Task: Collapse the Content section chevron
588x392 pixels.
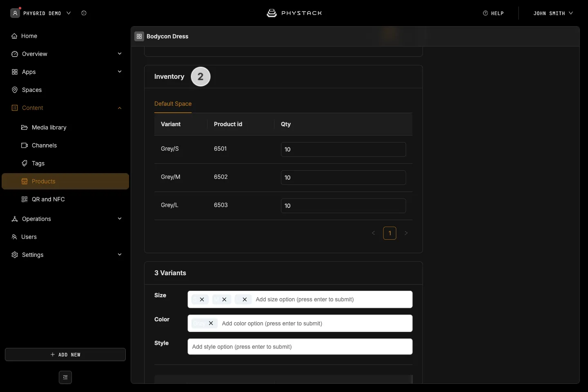Action: pyautogui.click(x=120, y=108)
